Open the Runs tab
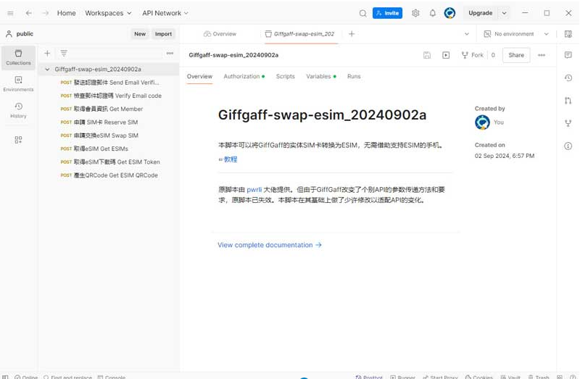Screen dimensions: 588x379 [354, 77]
